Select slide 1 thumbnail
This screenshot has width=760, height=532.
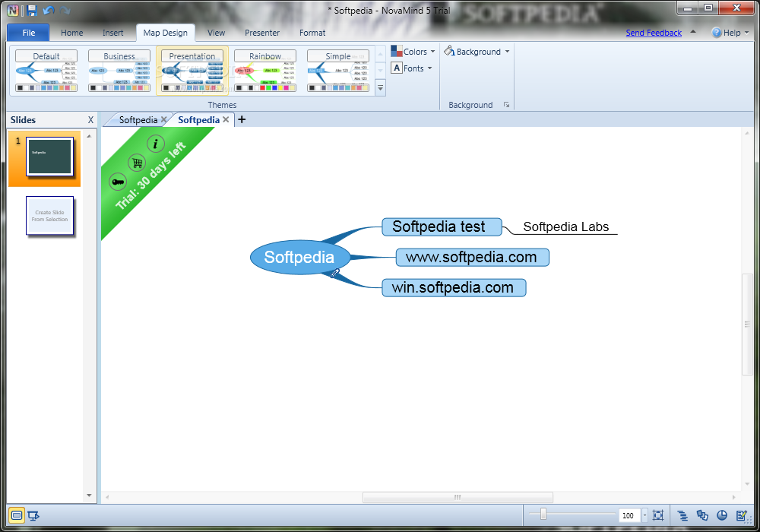(x=49, y=157)
